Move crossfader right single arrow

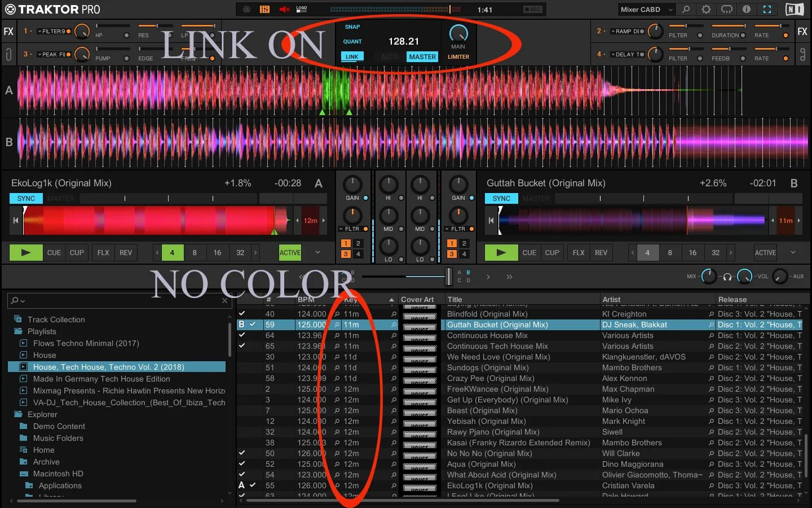(488, 277)
